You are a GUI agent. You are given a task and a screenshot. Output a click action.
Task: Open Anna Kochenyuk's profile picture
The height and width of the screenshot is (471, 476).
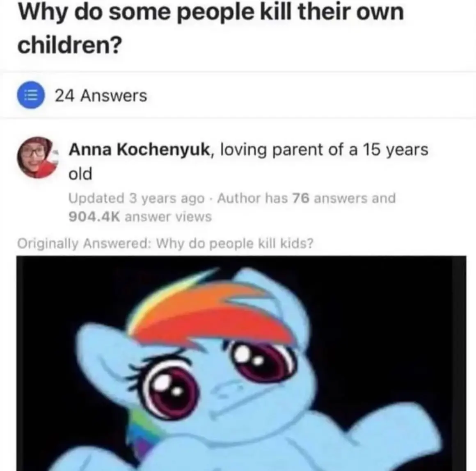(37, 157)
